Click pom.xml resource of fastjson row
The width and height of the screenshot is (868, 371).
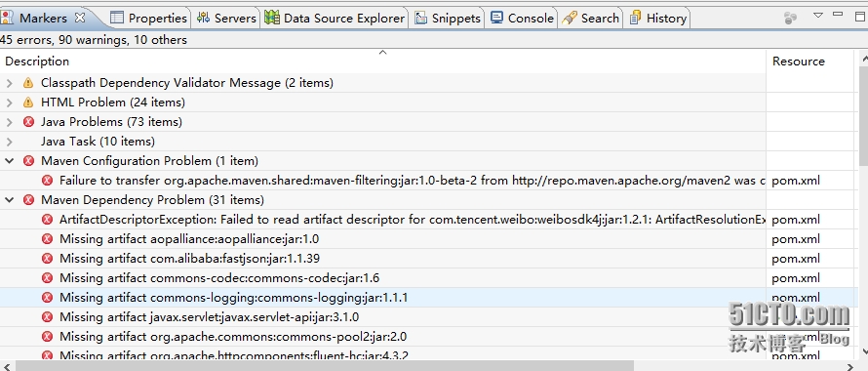(x=796, y=259)
